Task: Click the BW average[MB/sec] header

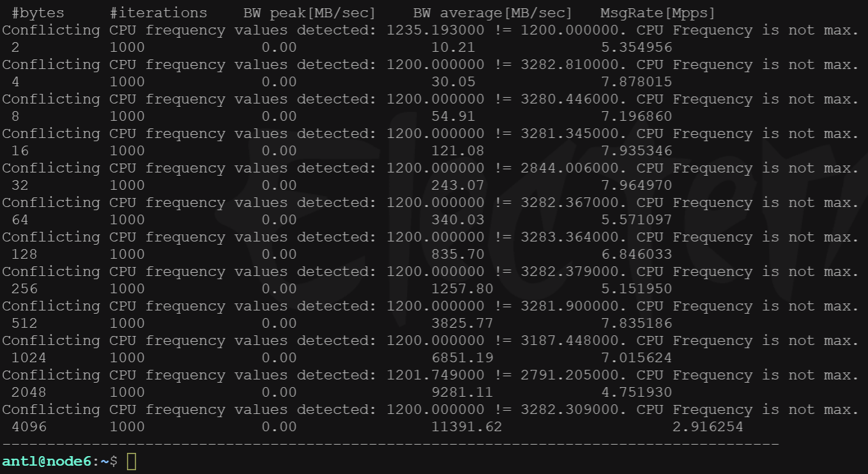Action: pyautogui.click(x=492, y=13)
